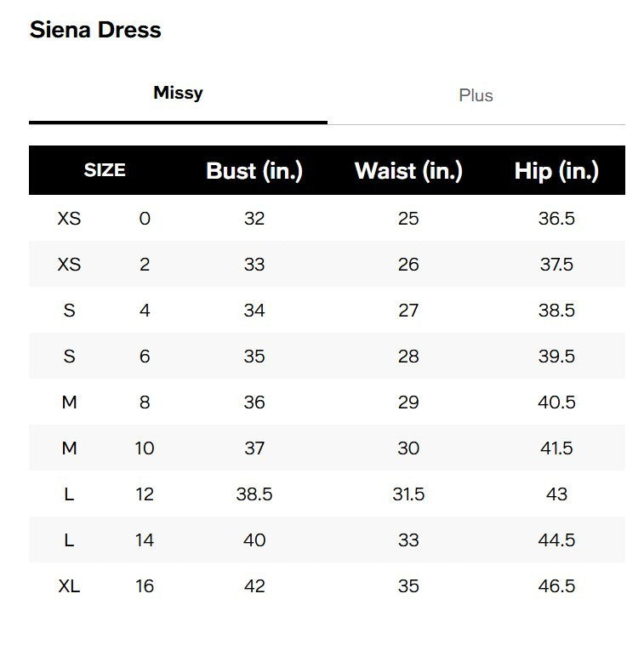Select the XS size 0 row label
Screen dimensions: 644x645
(70, 219)
